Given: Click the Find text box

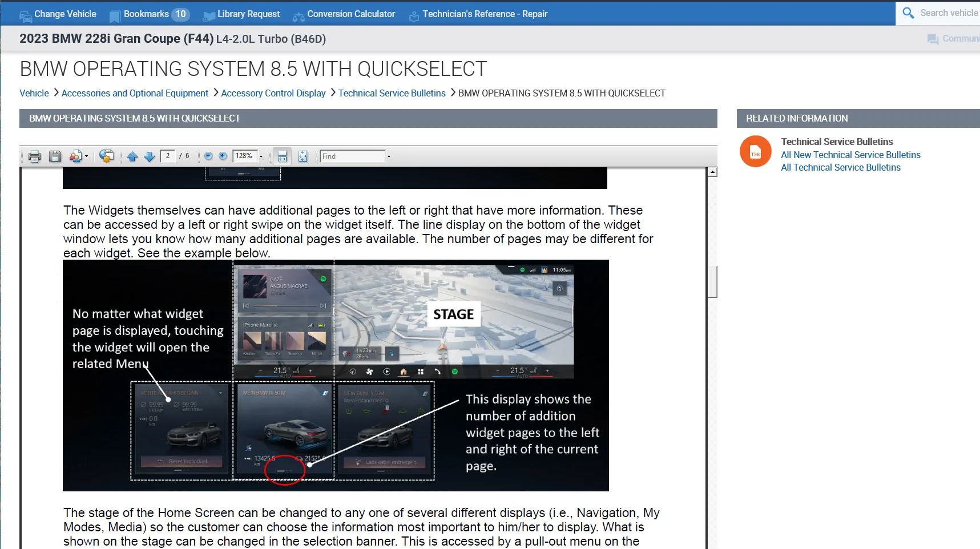Looking at the screenshot, I should point(353,156).
